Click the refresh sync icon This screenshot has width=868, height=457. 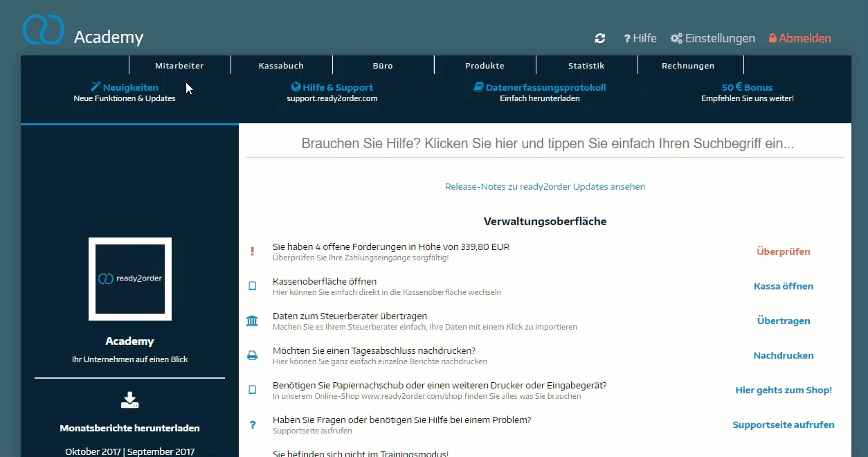pos(600,39)
